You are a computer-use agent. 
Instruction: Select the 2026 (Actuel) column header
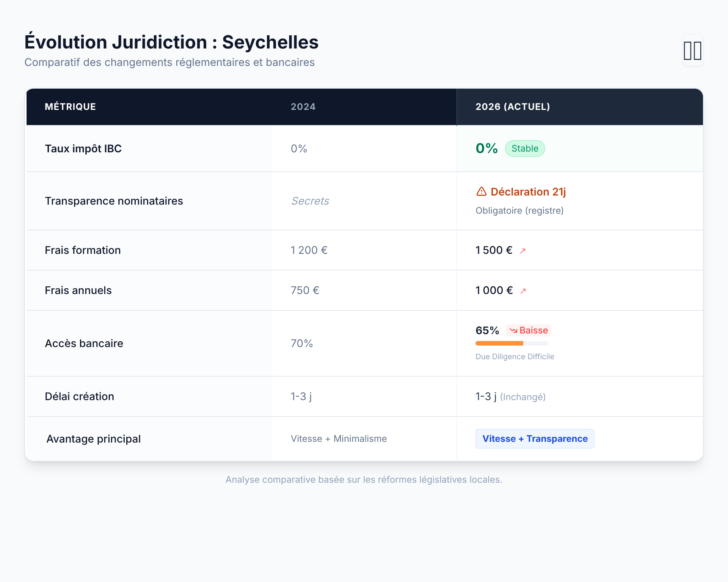[x=513, y=106]
